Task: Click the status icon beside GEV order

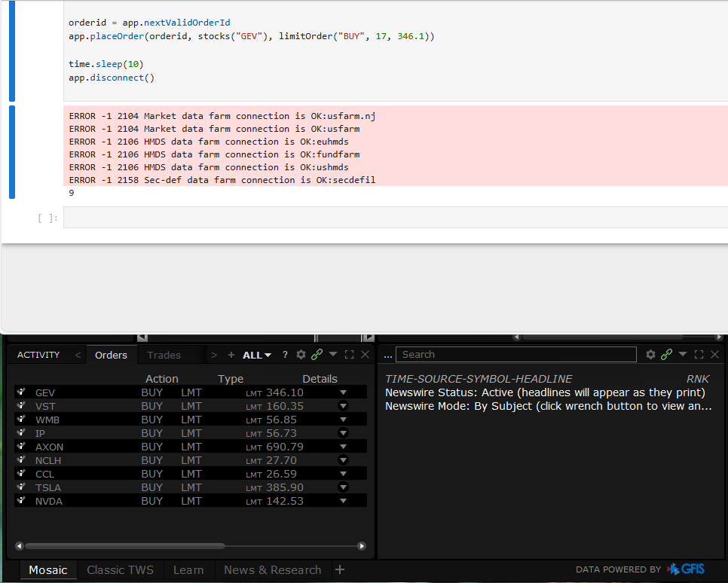Action: (x=21, y=392)
